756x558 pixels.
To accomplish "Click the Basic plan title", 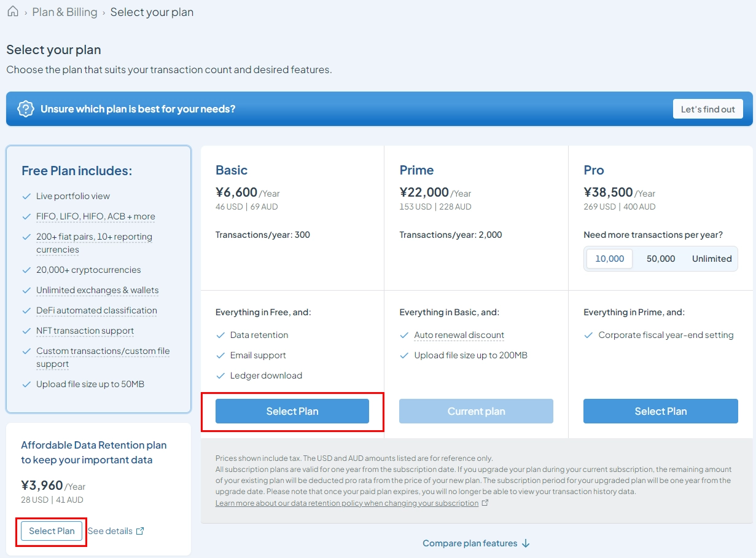I will click(232, 170).
